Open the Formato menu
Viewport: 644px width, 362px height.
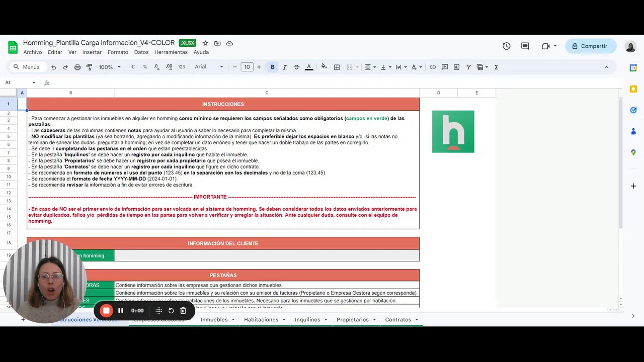tap(118, 52)
